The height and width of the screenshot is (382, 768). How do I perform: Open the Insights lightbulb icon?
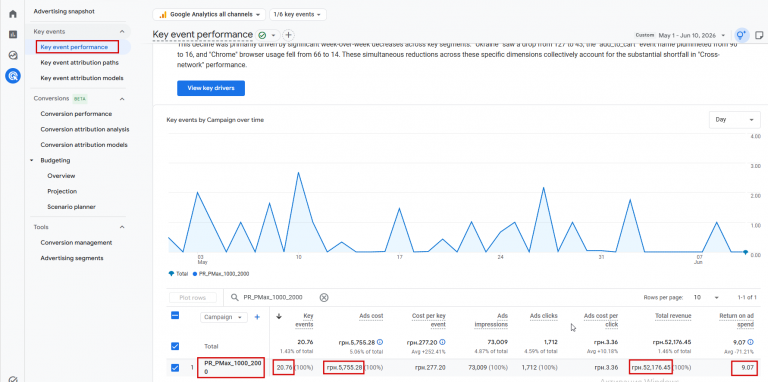click(x=741, y=35)
